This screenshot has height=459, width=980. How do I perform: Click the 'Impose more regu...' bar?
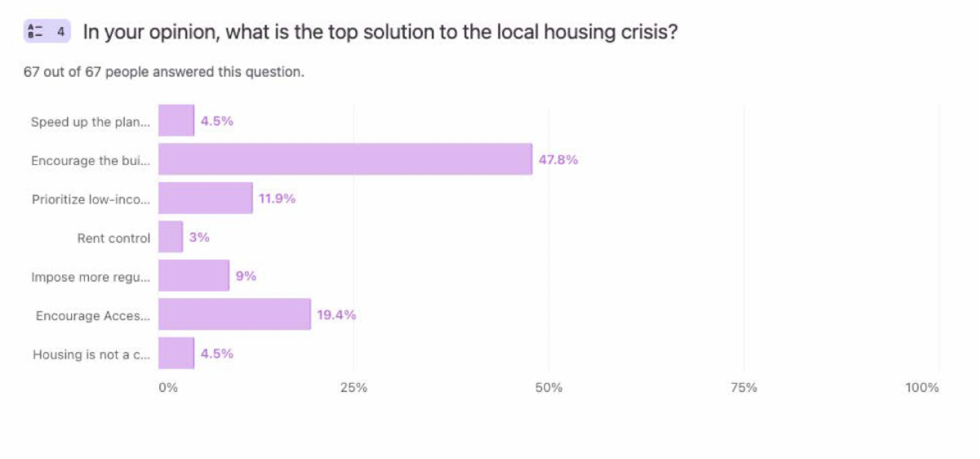point(194,276)
